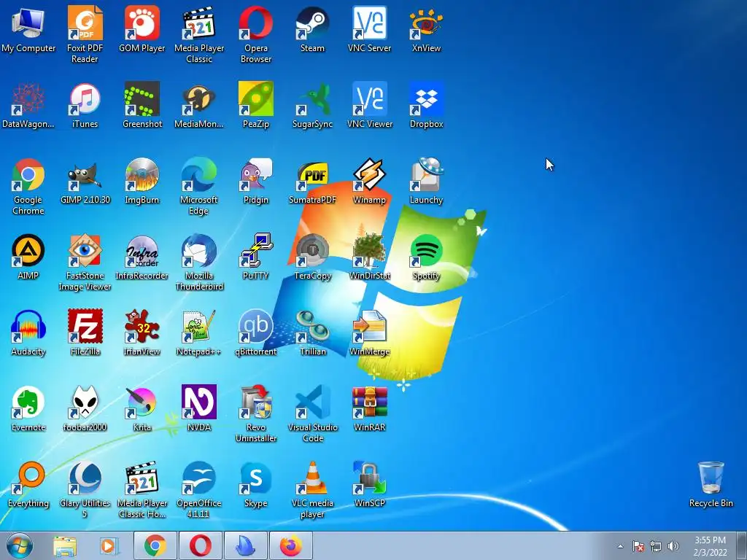Open Windows Explorer from the taskbar
The image size is (747, 560).
pyautogui.click(x=65, y=545)
